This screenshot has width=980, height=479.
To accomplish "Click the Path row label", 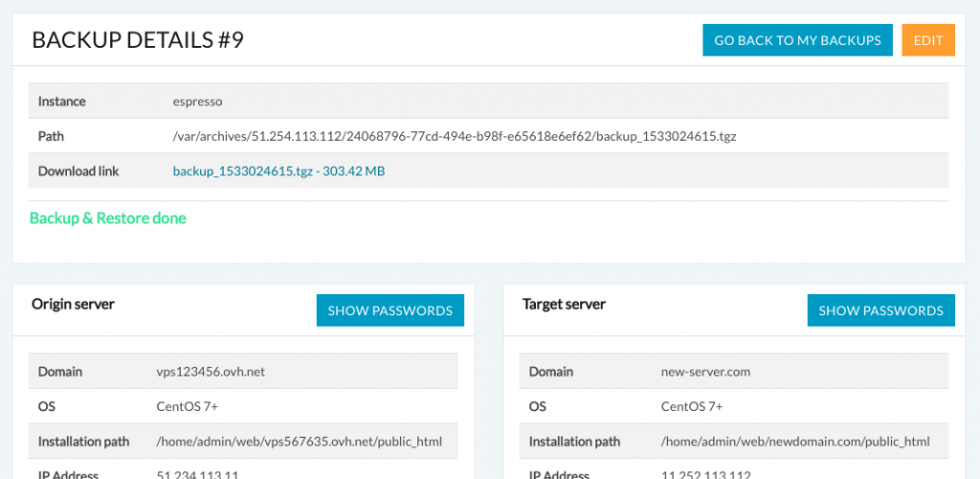I will (x=51, y=136).
